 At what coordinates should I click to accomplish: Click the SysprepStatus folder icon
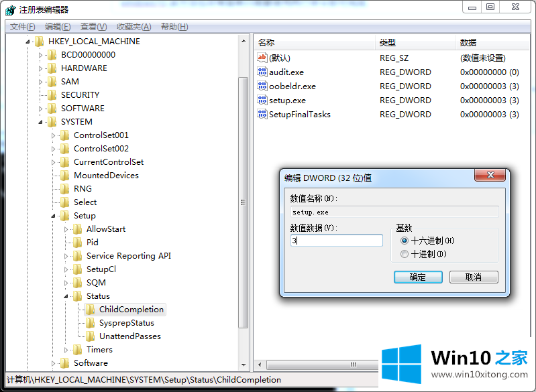tap(90, 323)
